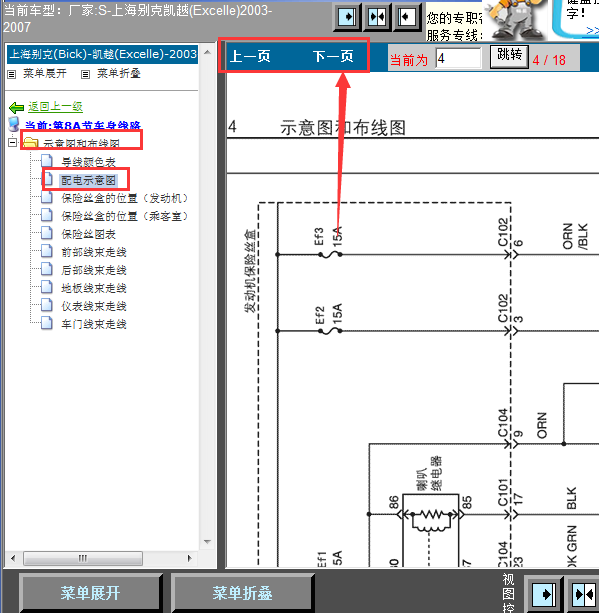The image size is (599, 613).
Task: Click tree header 上海别克(Bick)-凯越(Excelle)-2003
Action: 103,54
